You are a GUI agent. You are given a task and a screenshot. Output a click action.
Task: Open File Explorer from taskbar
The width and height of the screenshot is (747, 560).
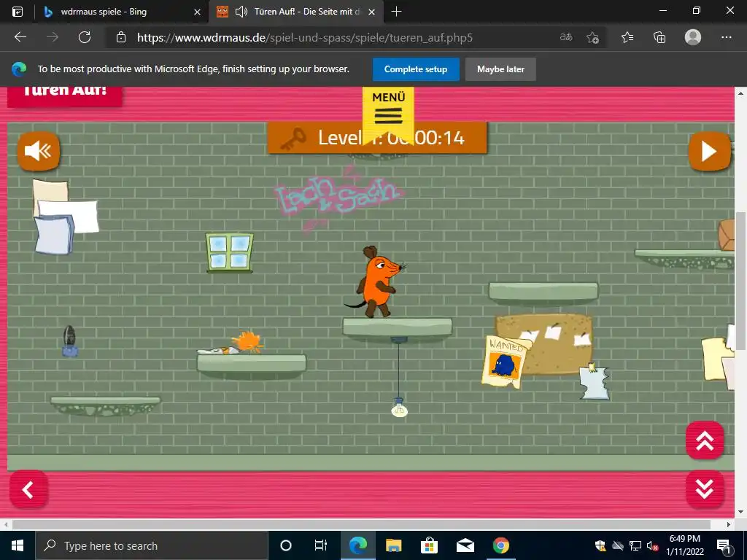[x=393, y=545]
